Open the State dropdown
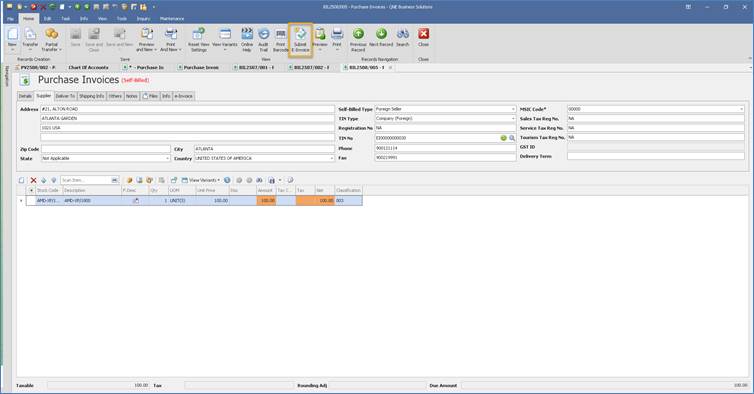The width and height of the screenshot is (754, 394). tap(167, 158)
